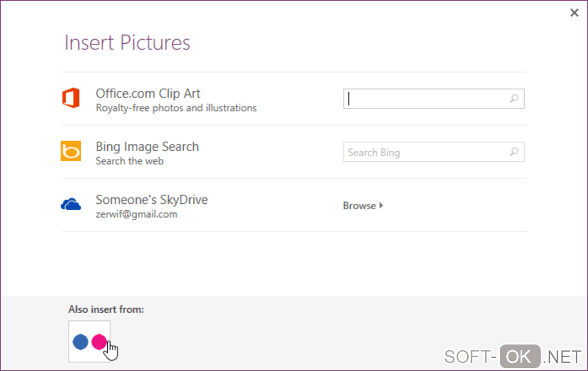Click the magnifier in the Bing search box

tap(514, 152)
